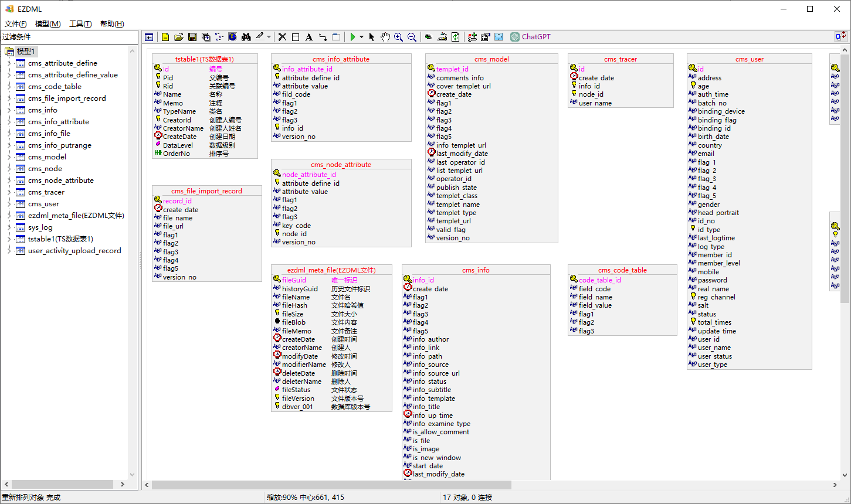Click the eye preview icon in toolbar

(429, 37)
